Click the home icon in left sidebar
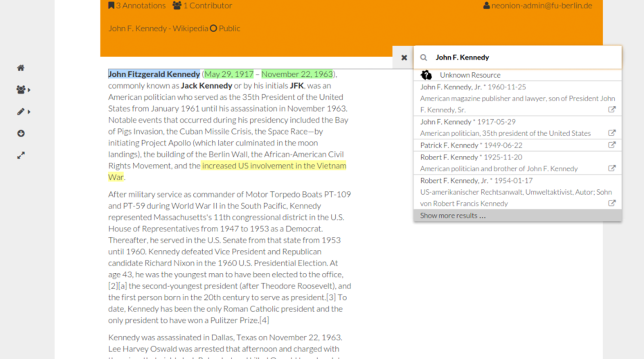Screen dimensions: 644x359 (x=21, y=68)
